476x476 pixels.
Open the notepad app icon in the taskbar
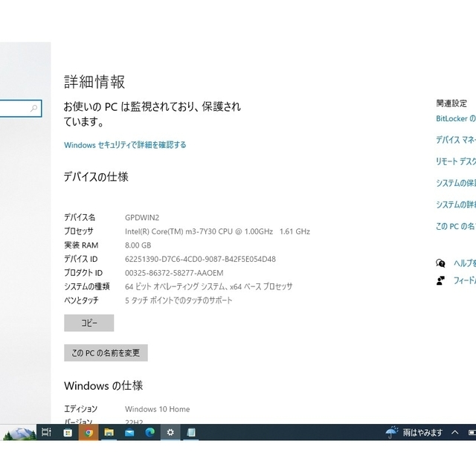[x=191, y=432]
